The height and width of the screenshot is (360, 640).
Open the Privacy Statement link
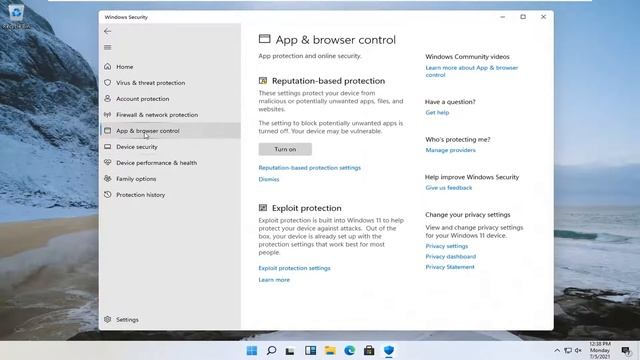tap(450, 267)
